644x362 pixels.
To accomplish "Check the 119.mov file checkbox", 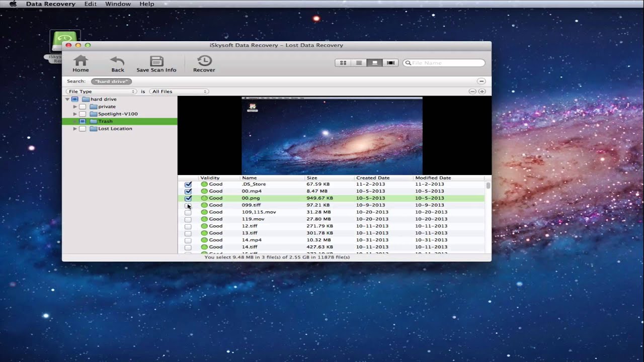I will click(188, 220).
